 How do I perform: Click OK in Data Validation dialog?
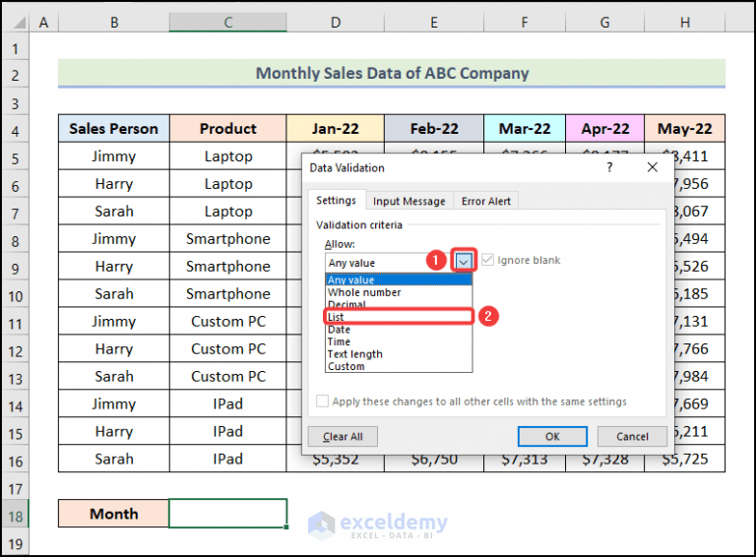[552, 437]
